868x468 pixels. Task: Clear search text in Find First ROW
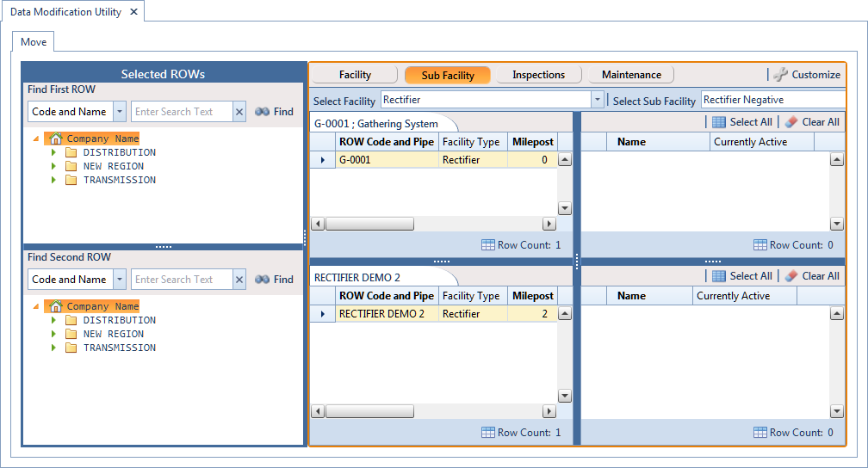pyautogui.click(x=239, y=112)
